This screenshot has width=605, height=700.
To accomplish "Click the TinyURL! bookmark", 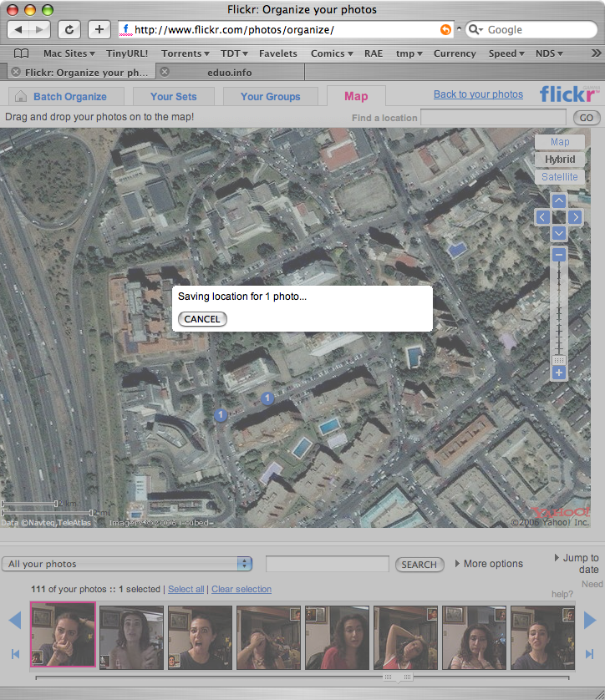I will pos(127,53).
